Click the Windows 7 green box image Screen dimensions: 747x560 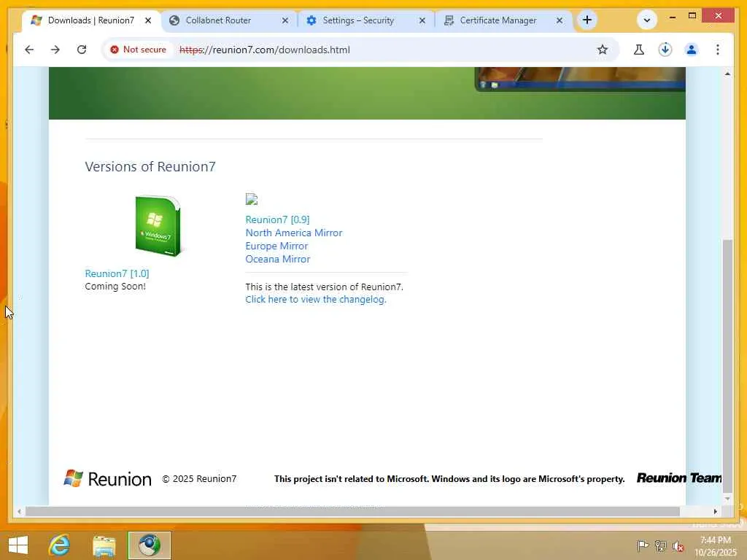158,226
